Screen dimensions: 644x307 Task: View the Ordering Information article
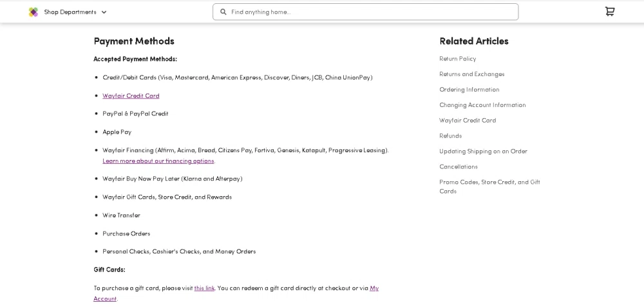click(x=469, y=90)
